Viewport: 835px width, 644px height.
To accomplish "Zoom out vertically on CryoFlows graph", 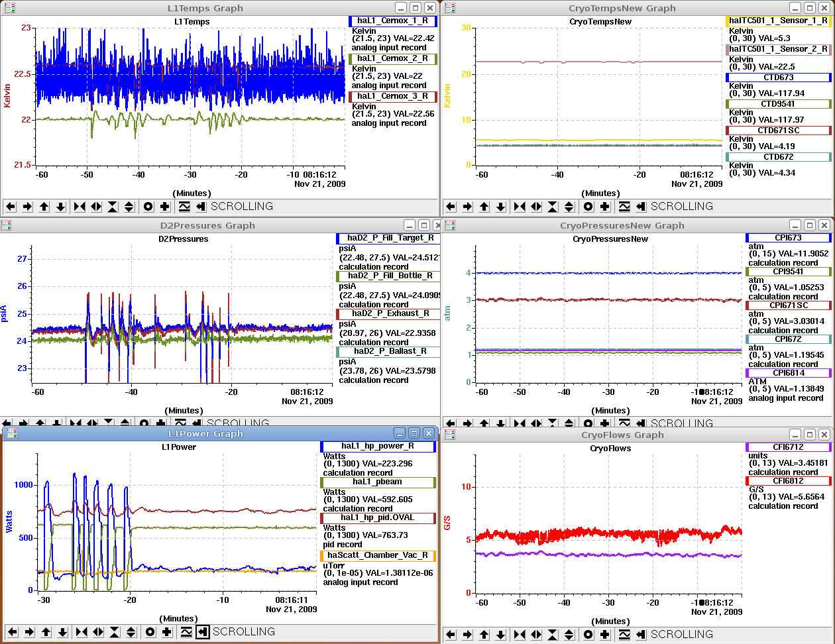I will [569, 635].
